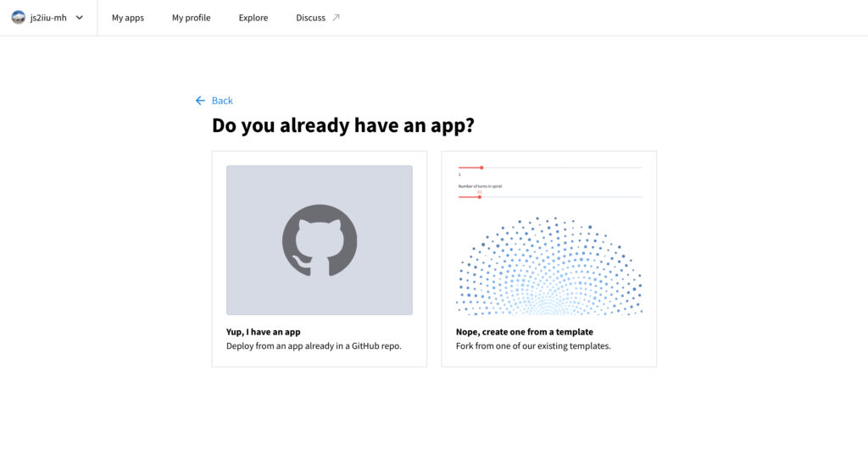Expand the chevron beside the workspace name
Viewport: 868px width, 453px height.
[80, 18]
